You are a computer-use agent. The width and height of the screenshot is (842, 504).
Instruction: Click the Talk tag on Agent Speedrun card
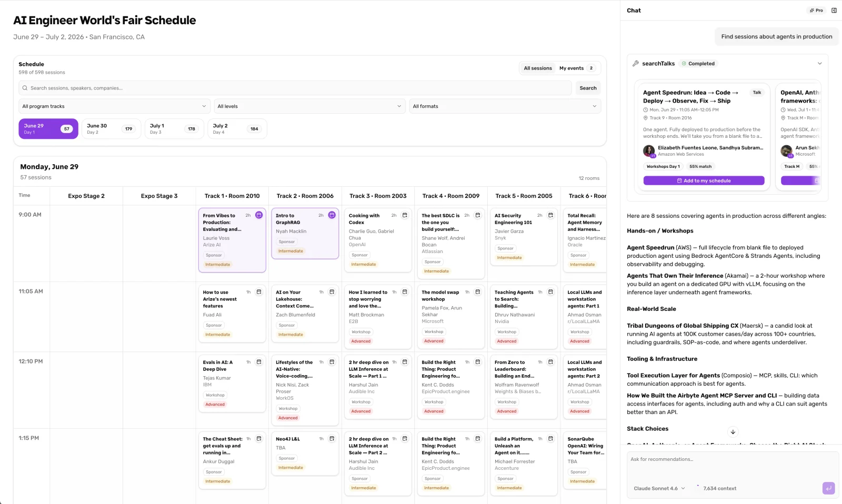tap(757, 93)
